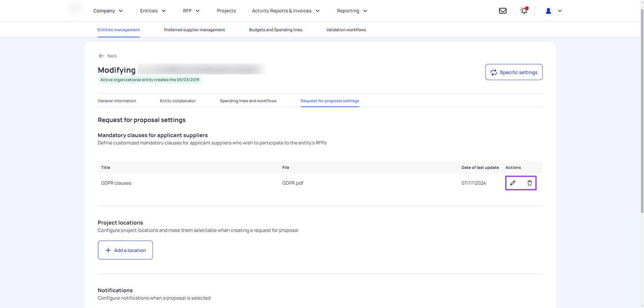Open the notifications bell icon
The width and height of the screenshot is (644, 308).
(524, 11)
